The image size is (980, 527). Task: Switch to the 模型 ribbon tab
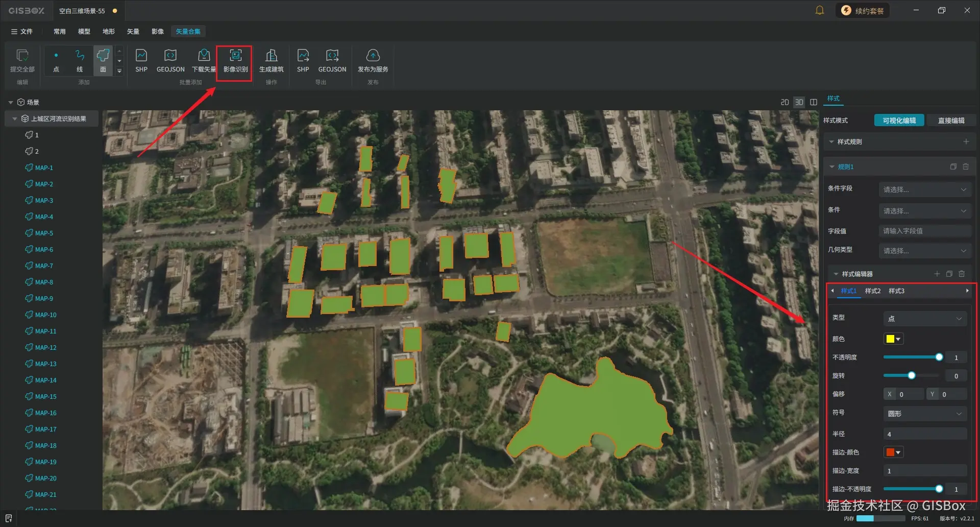(84, 31)
